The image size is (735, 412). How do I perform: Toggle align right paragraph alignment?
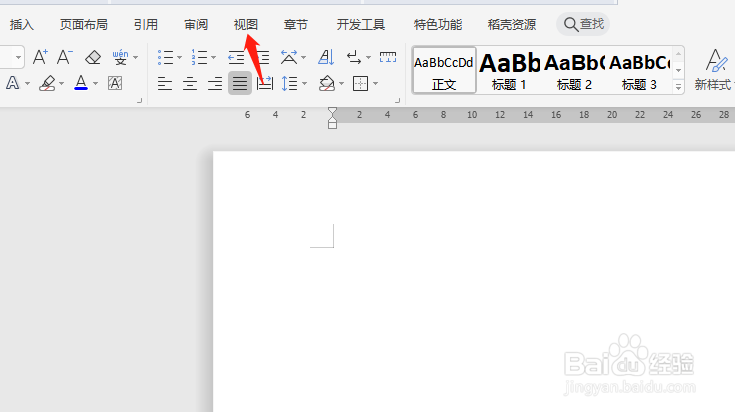click(x=215, y=83)
